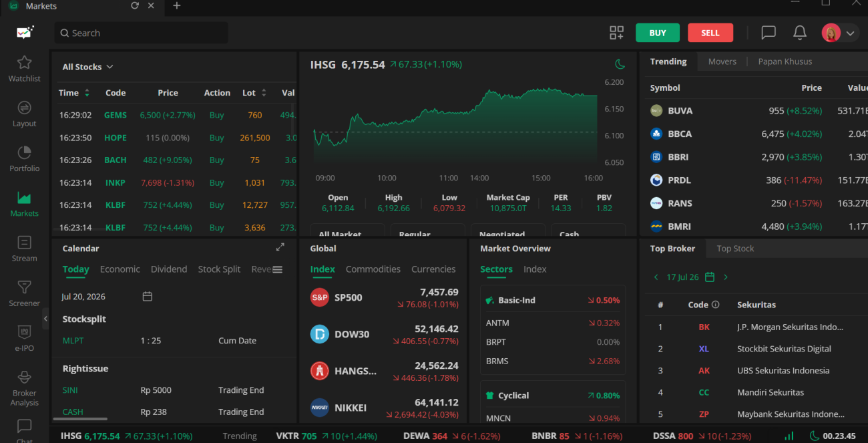The width and height of the screenshot is (868, 443).
Task: Click the app logo icon
Action: [25, 32]
